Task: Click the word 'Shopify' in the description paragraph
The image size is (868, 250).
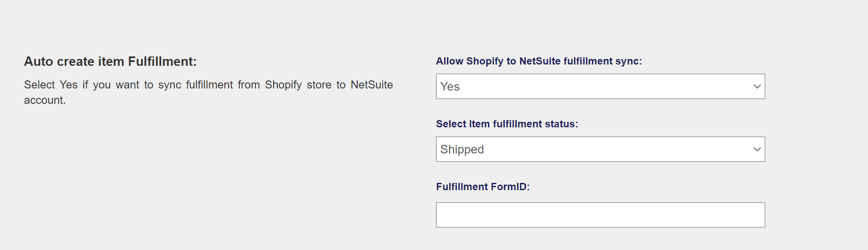Action: [x=283, y=85]
